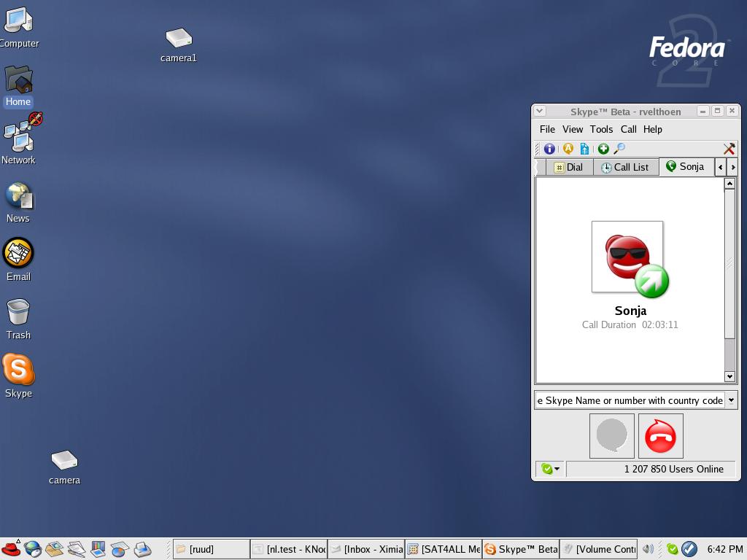The width and height of the screenshot is (747, 560).
Task: Switch to the Call List tab
Action: pyautogui.click(x=626, y=167)
